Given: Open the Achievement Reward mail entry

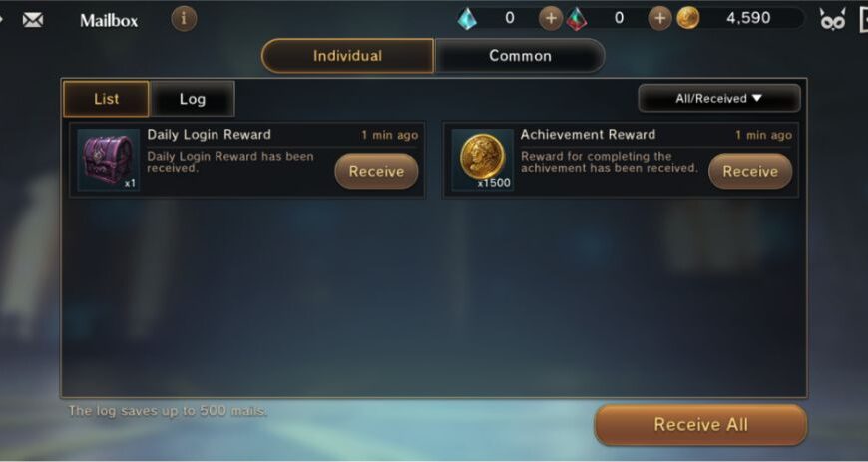Looking at the screenshot, I should pyautogui.click(x=621, y=160).
